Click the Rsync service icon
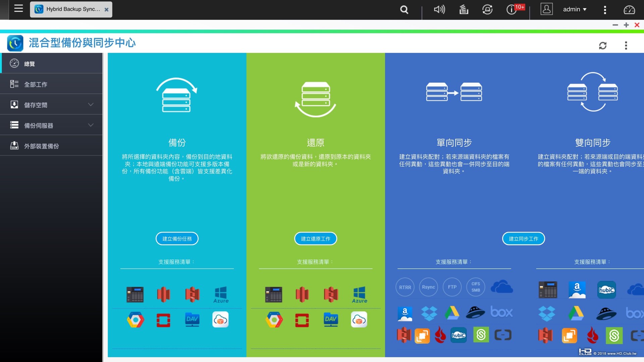Image resolution: width=644 pixels, height=362 pixels. point(428,287)
